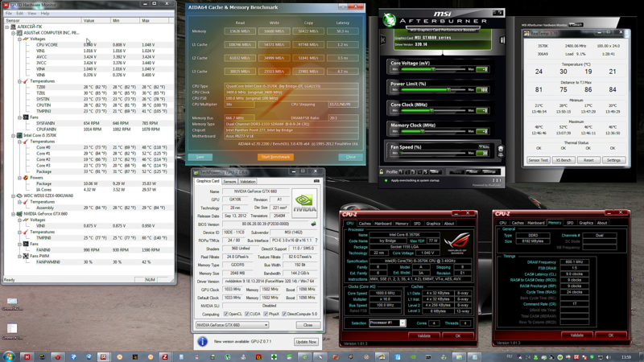Open the top desktop shortcut icon
The height and width of the screenshot is (362, 644).
(x=12, y=301)
